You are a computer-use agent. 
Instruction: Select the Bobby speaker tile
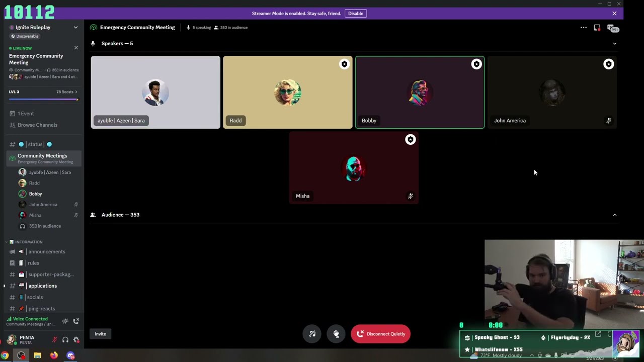(420, 93)
